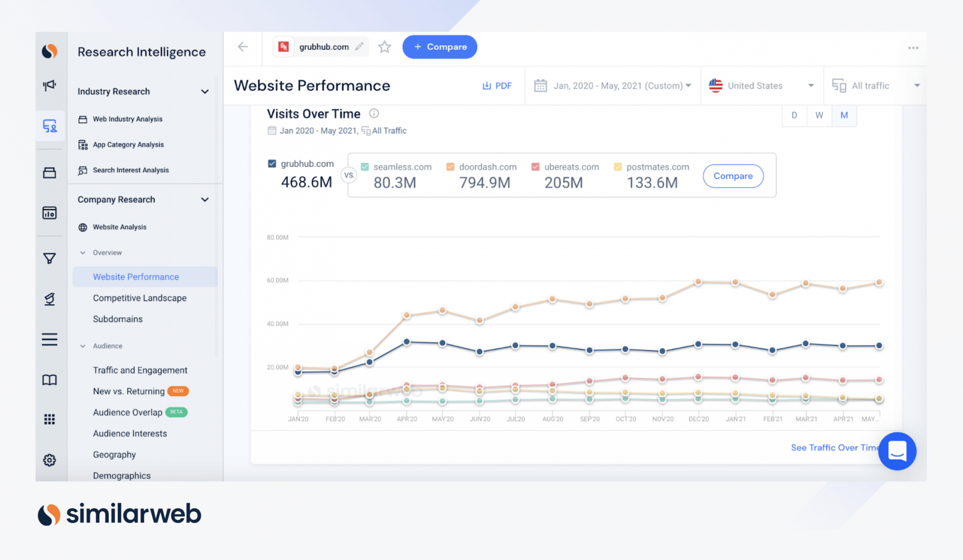The height and width of the screenshot is (560, 963).
Task: Open the apps grid icon in sidebar
Action: pyautogui.click(x=49, y=419)
